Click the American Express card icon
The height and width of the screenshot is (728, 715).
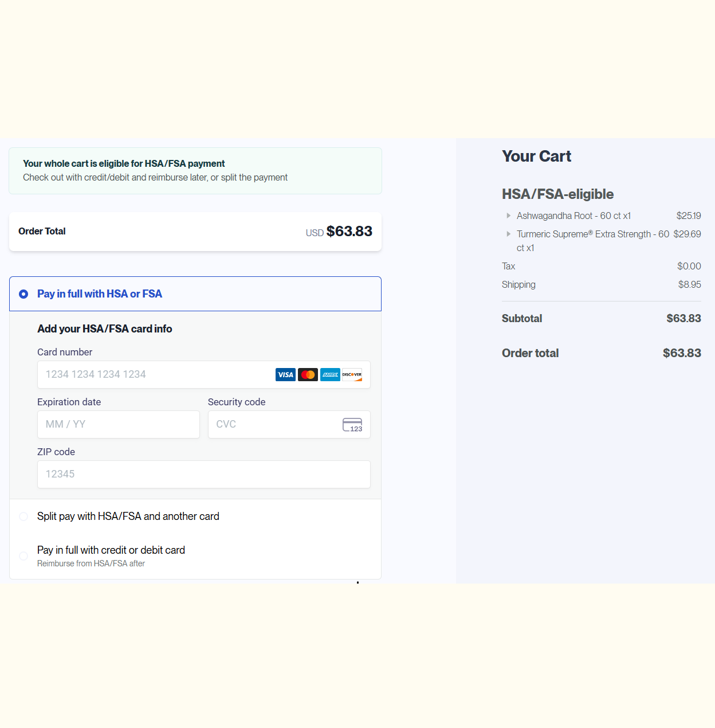coord(330,375)
